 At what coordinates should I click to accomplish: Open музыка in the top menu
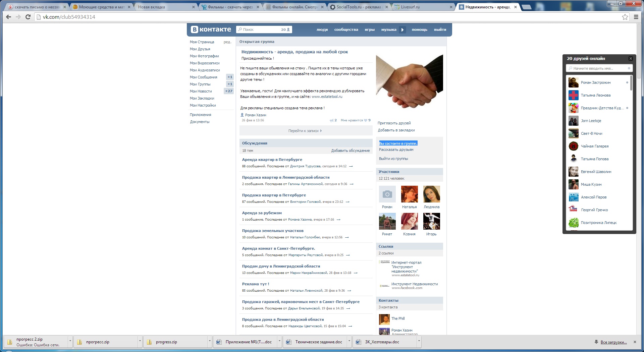click(389, 30)
